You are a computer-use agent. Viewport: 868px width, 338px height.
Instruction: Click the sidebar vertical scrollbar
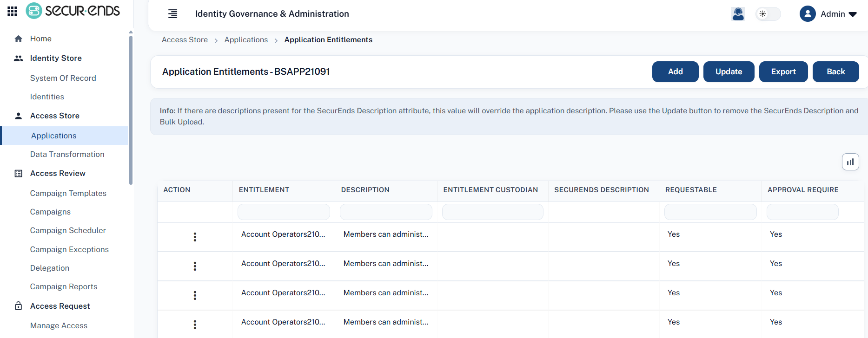pos(131,110)
